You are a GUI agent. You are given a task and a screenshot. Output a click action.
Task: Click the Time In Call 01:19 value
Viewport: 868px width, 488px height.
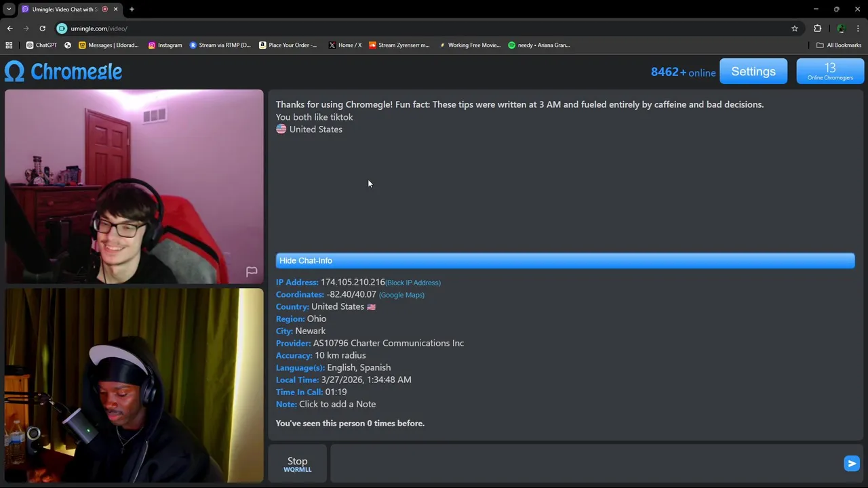click(x=336, y=392)
